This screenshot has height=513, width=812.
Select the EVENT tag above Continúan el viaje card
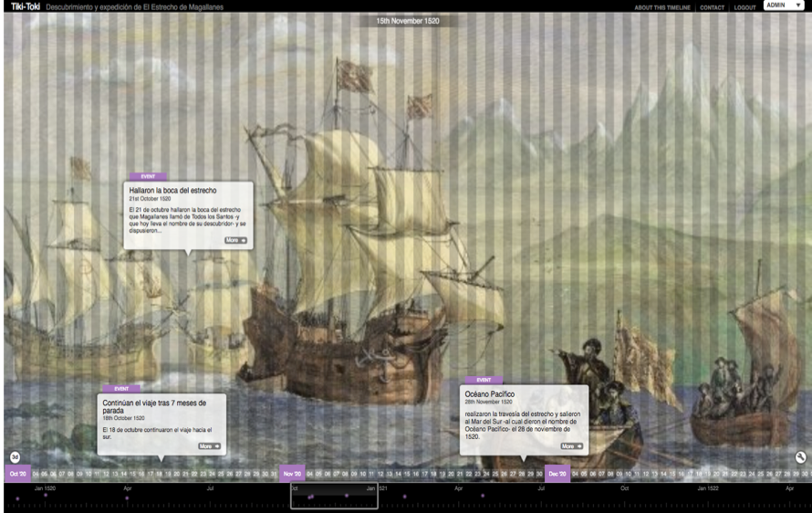point(121,389)
